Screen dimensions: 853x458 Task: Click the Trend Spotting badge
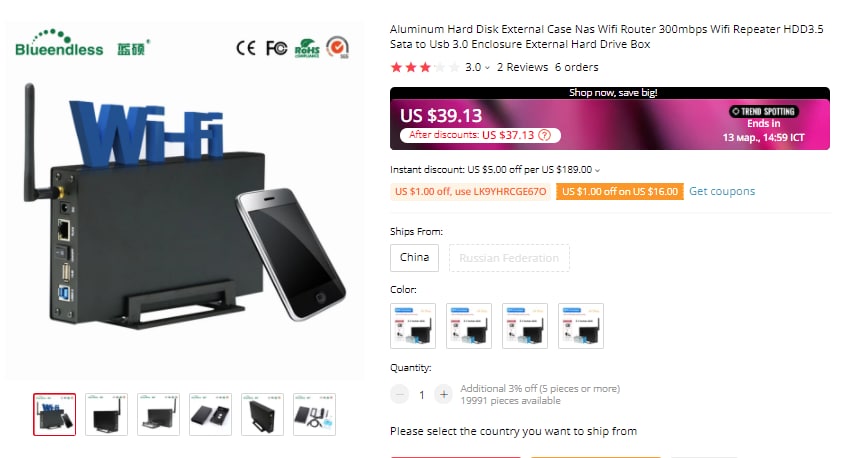[763, 112]
